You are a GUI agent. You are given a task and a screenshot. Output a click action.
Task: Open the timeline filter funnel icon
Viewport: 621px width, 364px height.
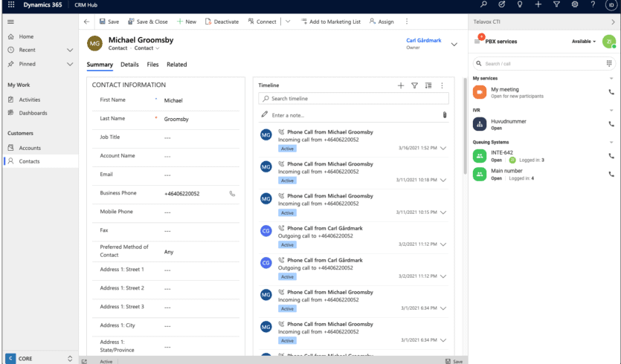tap(415, 85)
